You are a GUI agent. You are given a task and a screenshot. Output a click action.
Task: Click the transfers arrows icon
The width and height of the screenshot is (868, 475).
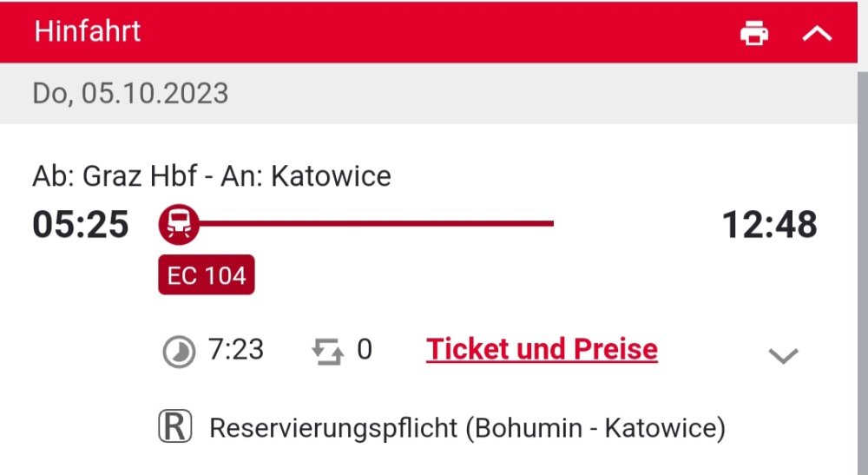327,351
